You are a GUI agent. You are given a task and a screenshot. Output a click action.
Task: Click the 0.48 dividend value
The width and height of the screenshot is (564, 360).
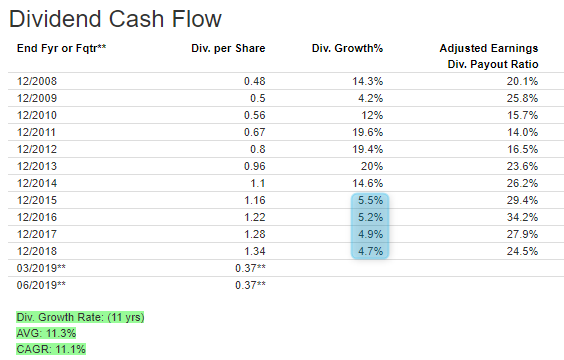[x=255, y=81]
